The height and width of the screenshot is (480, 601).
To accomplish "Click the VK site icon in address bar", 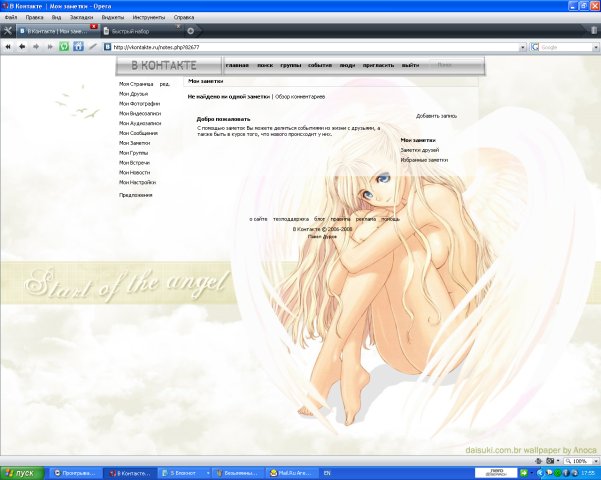I will click(108, 47).
